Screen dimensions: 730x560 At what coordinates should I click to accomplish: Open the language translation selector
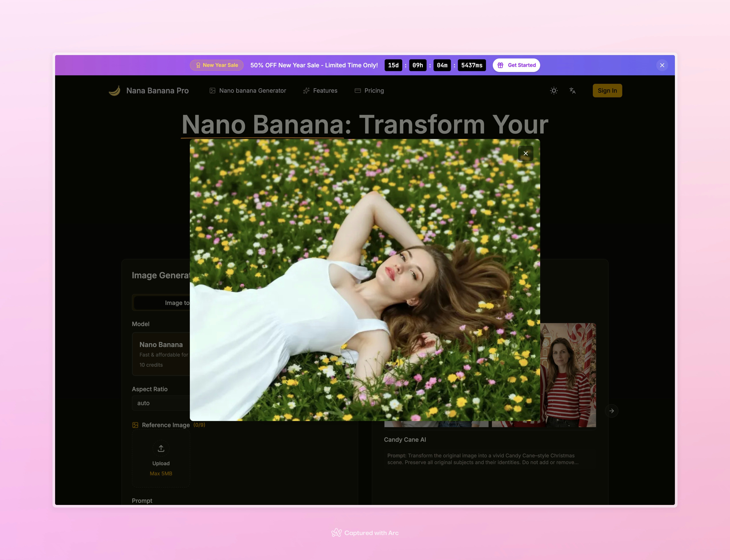point(572,91)
